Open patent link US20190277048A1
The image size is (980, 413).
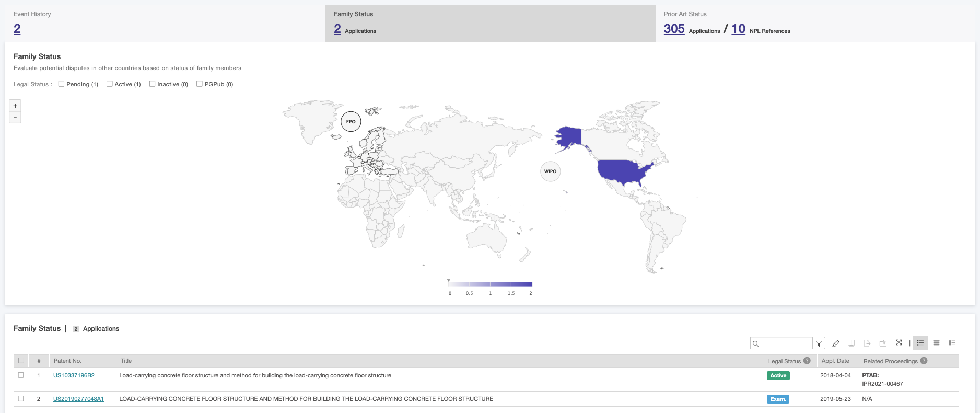pyautogui.click(x=78, y=399)
